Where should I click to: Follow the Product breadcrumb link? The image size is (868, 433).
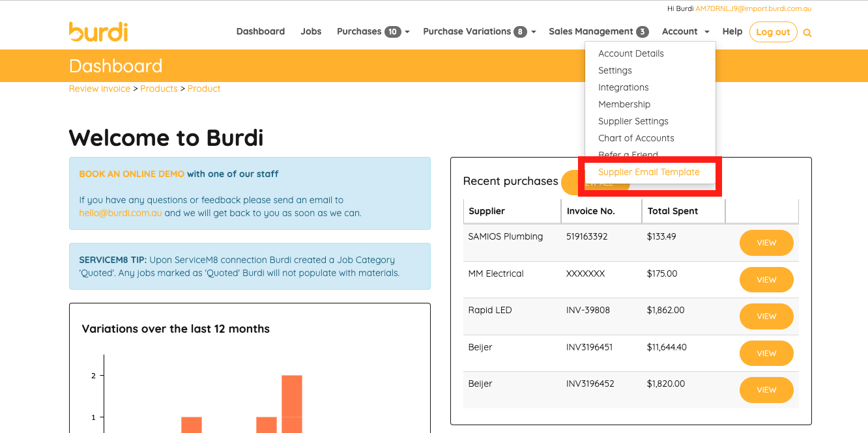[x=204, y=89]
